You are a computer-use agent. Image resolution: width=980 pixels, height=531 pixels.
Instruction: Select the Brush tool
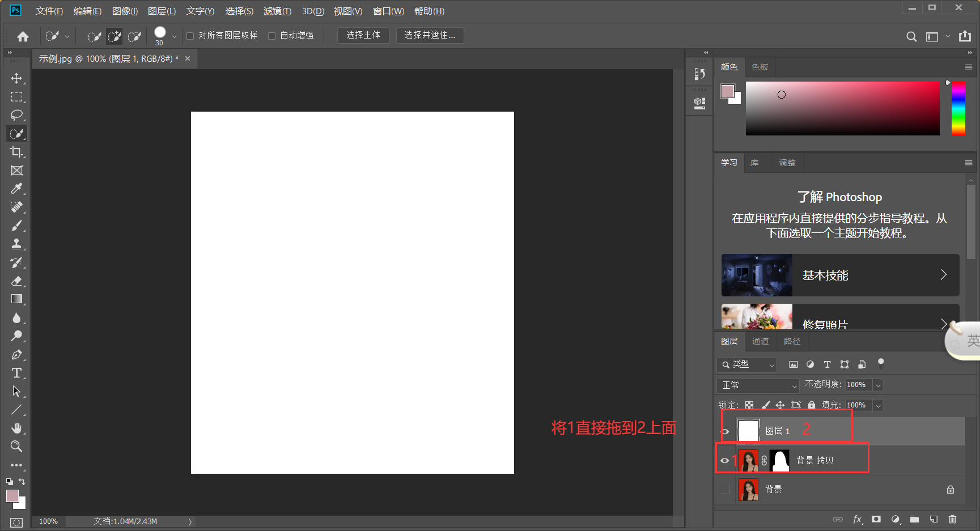pyautogui.click(x=16, y=226)
